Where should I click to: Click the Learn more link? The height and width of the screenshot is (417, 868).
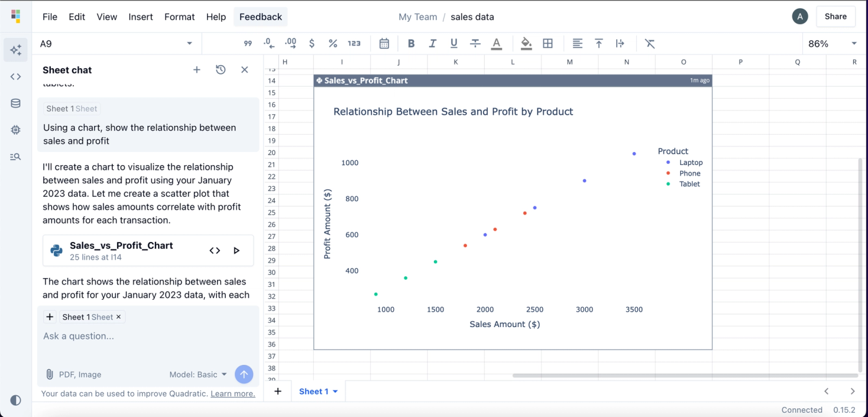(x=232, y=393)
